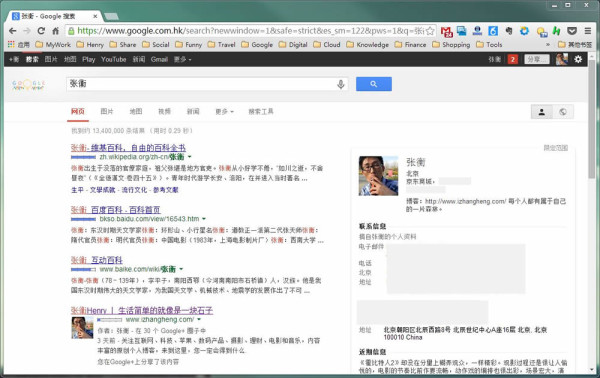Open dropdown arrow next to bkso.baidu.com URL

pyautogui.click(x=204, y=219)
